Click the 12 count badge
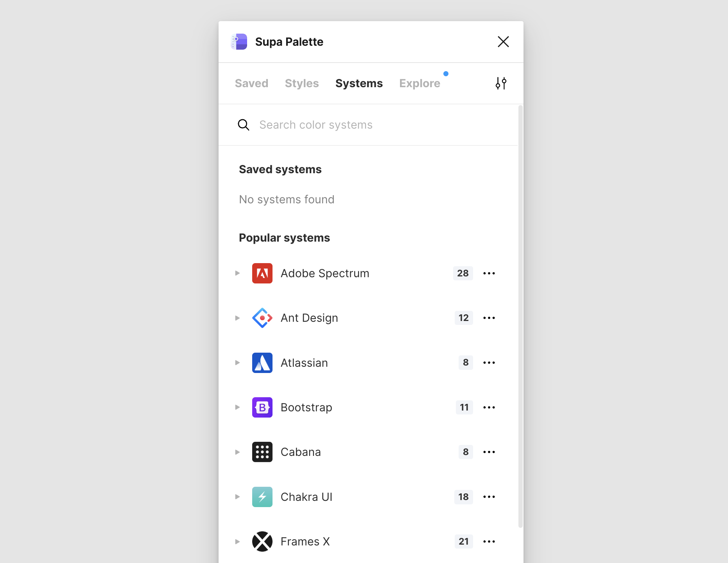Viewport: 728px width, 563px height. [464, 318]
